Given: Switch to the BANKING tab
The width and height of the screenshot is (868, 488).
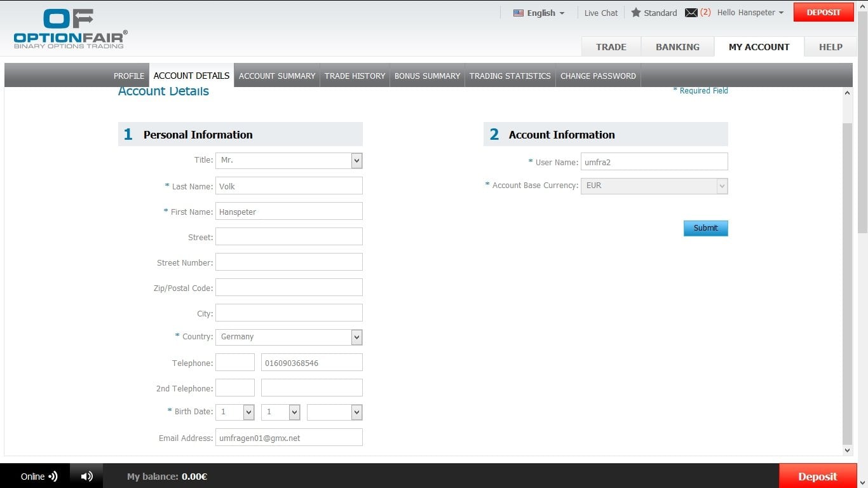Looking at the screenshot, I should pyautogui.click(x=677, y=47).
